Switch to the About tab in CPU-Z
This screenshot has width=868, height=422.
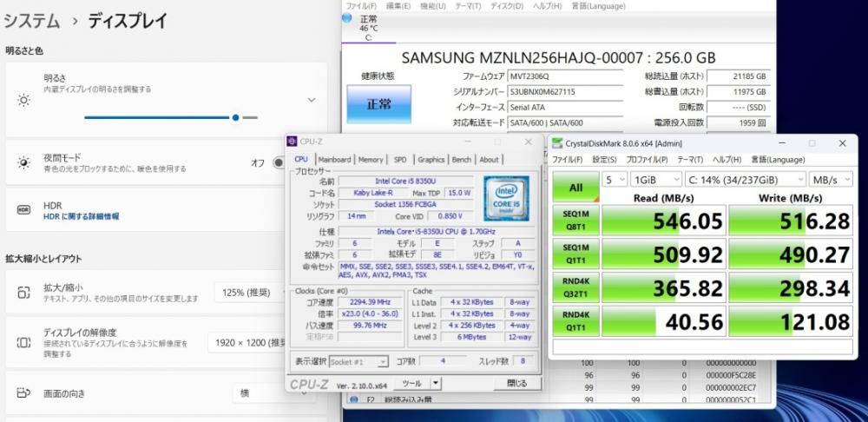[x=489, y=160]
